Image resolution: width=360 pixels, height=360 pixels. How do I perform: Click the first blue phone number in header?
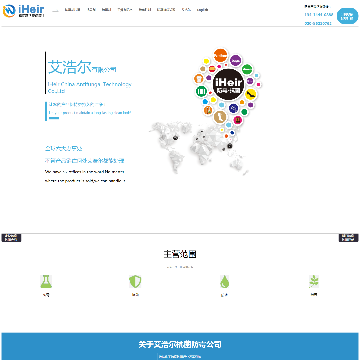tap(319, 15)
